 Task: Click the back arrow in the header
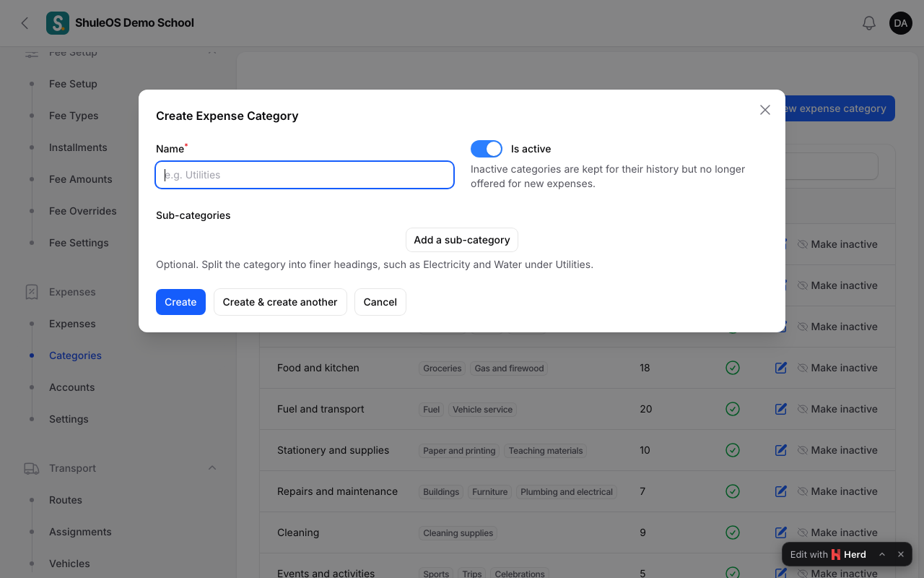(25, 23)
